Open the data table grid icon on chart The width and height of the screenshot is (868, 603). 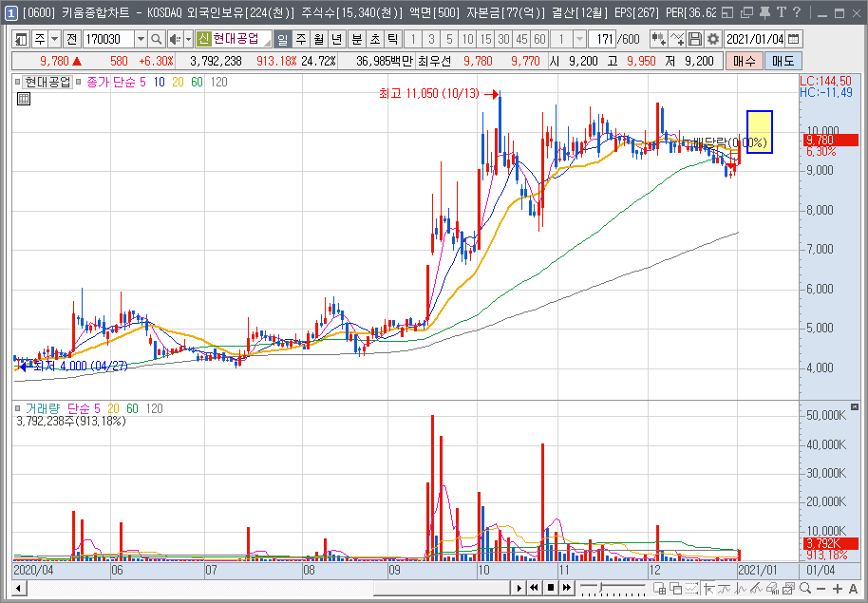[x=23, y=99]
